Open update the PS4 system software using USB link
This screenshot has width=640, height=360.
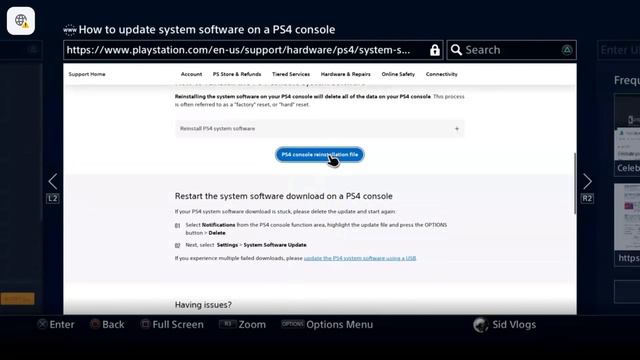tap(360, 258)
